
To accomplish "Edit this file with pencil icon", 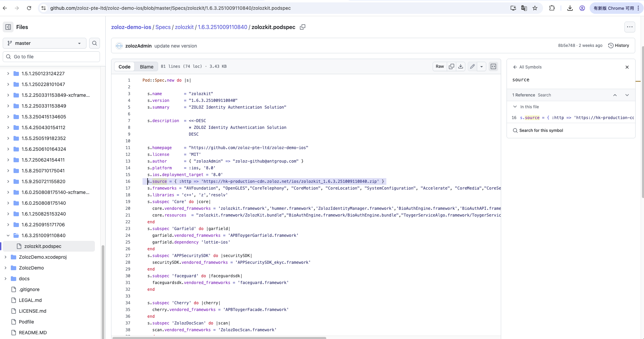I will point(472,66).
